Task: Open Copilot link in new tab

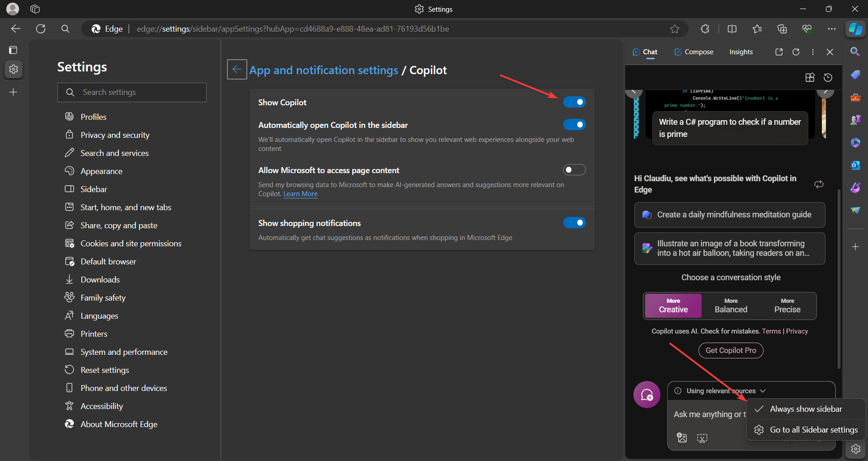Action: 779,52
